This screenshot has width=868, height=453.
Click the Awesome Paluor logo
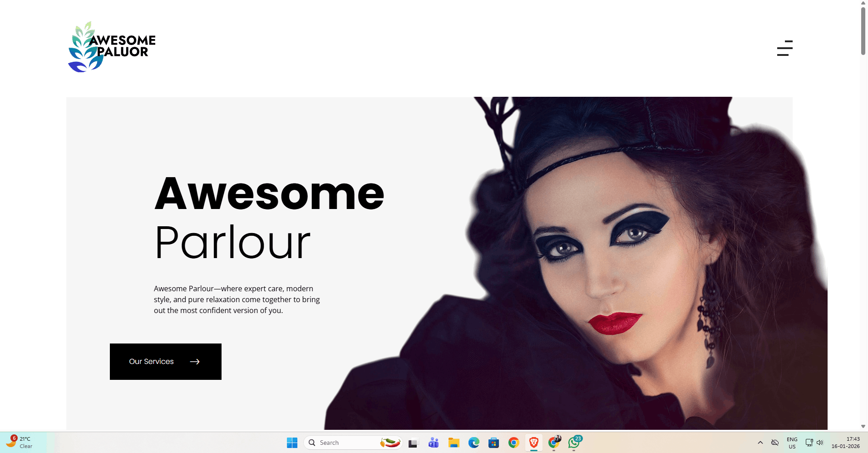point(112,47)
